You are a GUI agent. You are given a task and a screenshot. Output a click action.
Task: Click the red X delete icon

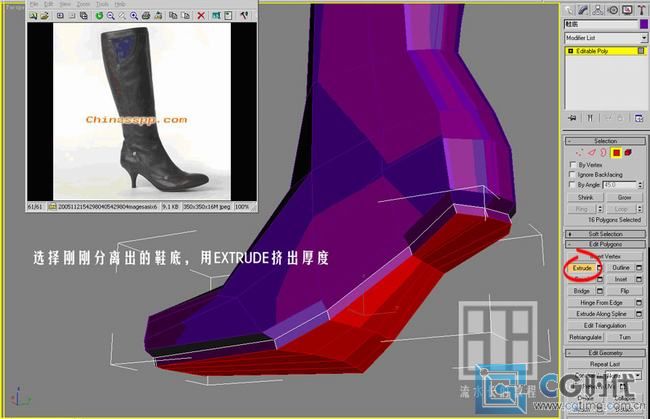(201, 16)
